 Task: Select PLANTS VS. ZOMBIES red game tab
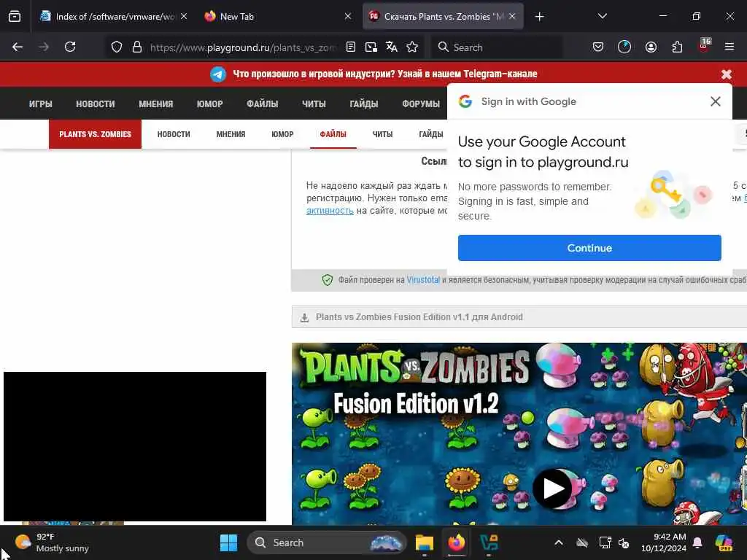pos(96,134)
